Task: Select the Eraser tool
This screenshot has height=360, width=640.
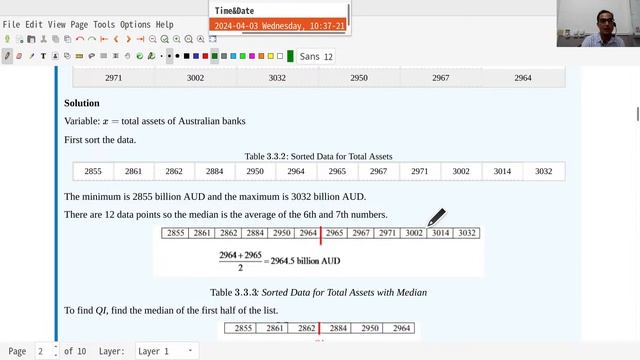Action: 19,56
